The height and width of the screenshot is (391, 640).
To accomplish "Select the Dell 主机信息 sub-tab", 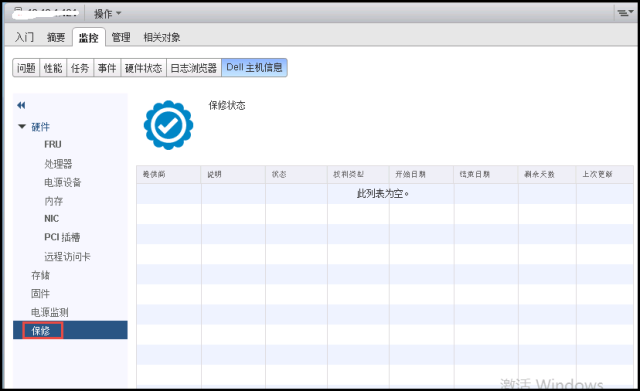I will [254, 68].
